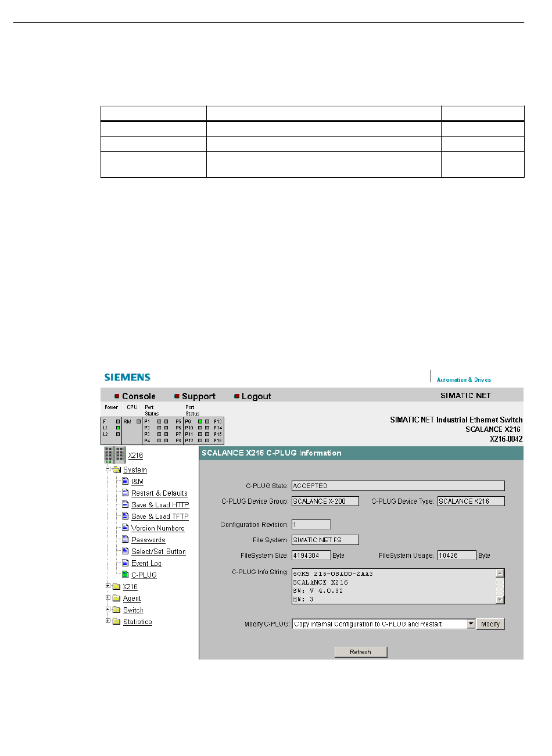Screen dimensions: 552x756
Task: Open the Agent link
Action: click(x=132, y=599)
